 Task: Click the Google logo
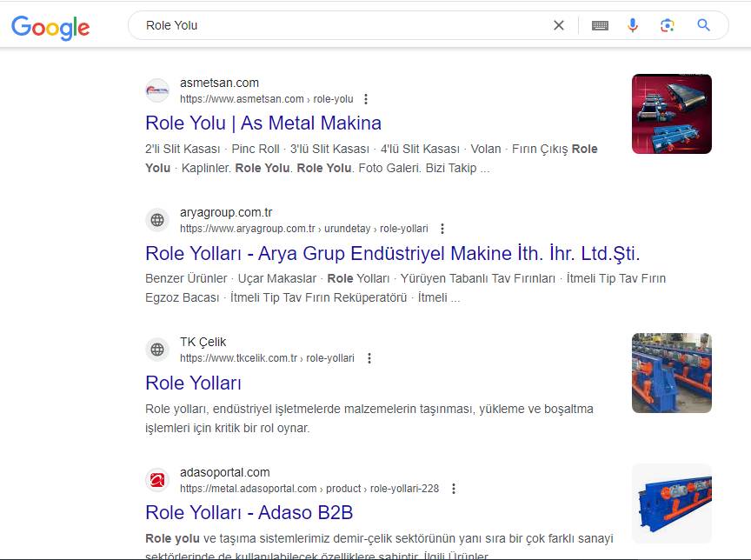coord(50,26)
